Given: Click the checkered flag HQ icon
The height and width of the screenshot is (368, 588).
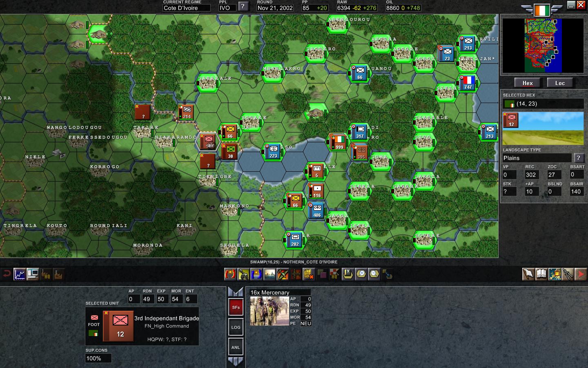Looking at the screenshot, I should [x=334, y=274].
